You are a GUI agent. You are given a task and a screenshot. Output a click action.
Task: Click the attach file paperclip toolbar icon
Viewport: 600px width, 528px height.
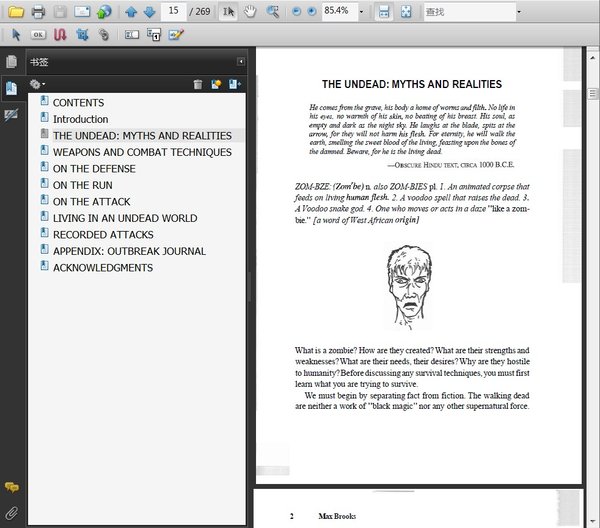pos(104,35)
